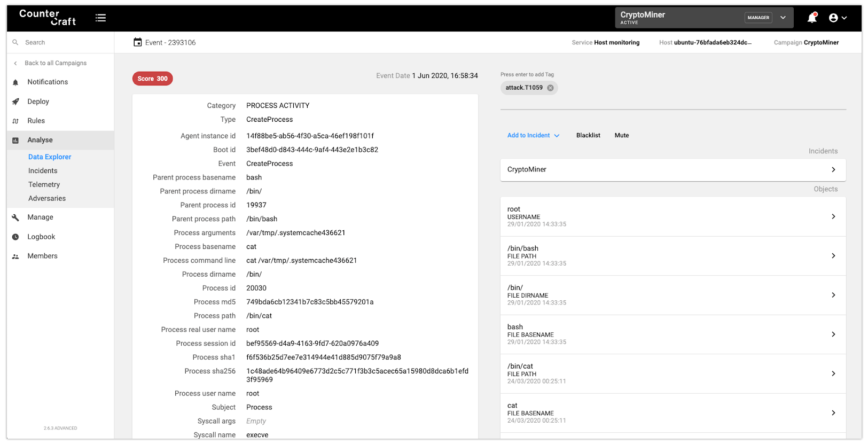Click the back arrow beside Back to all Campaigns
The width and height of the screenshot is (868, 444).
pos(15,63)
